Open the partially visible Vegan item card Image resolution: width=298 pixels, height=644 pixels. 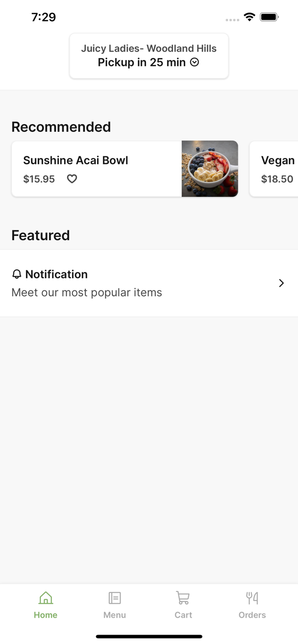coord(274,169)
